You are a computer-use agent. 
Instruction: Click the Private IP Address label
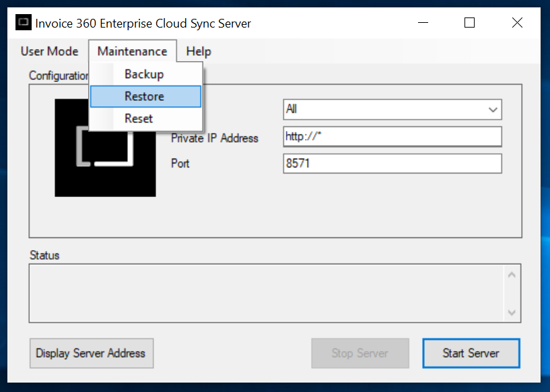(214, 138)
